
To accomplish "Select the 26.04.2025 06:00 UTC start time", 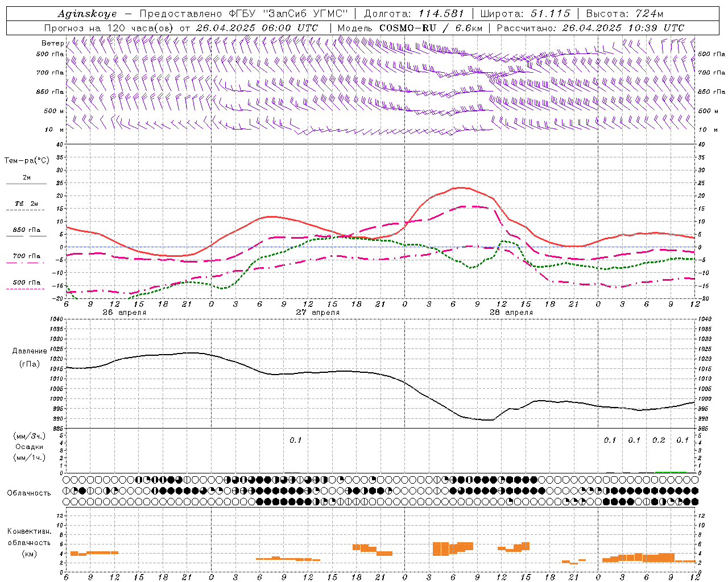I will click(257, 28).
